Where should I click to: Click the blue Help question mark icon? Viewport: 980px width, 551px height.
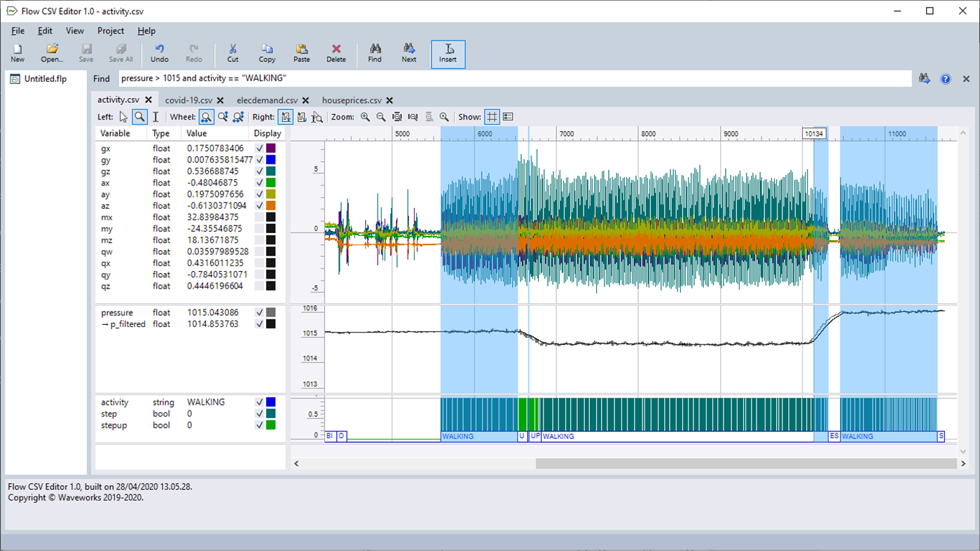point(945,78)
